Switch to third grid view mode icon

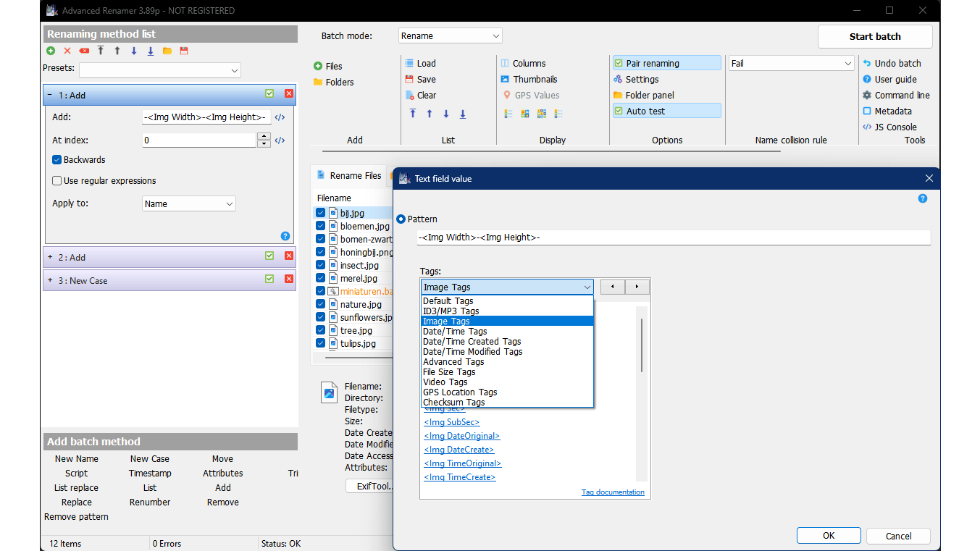541,114
